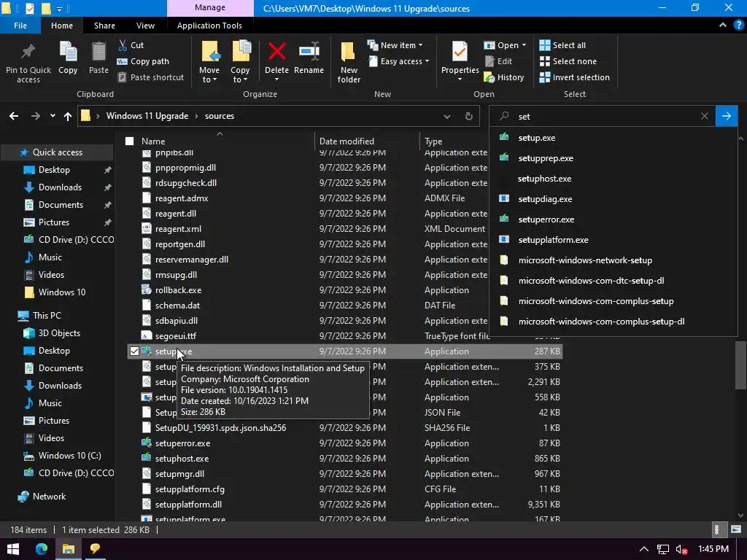Sort by Name column header
This screenshot has height=560, width=747.
153,141
